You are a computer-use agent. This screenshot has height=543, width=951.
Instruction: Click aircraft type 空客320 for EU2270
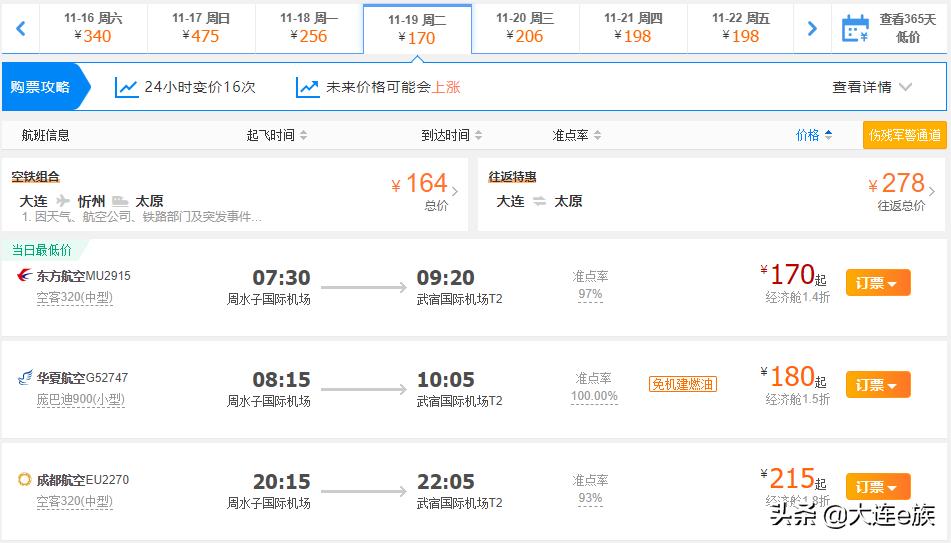[x=75, y=501]
